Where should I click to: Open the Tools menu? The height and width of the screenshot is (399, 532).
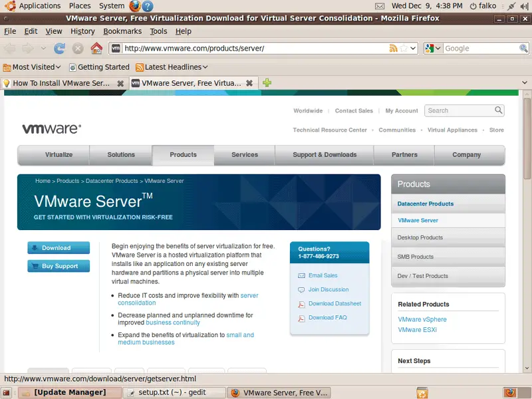click(158, 31)
